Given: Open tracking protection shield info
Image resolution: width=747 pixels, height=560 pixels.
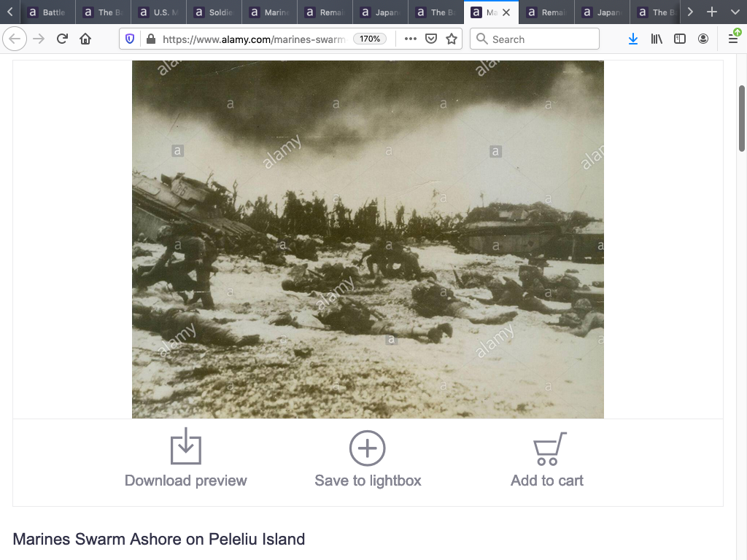Looking at the screenshot, I should [x=130, y=39].
